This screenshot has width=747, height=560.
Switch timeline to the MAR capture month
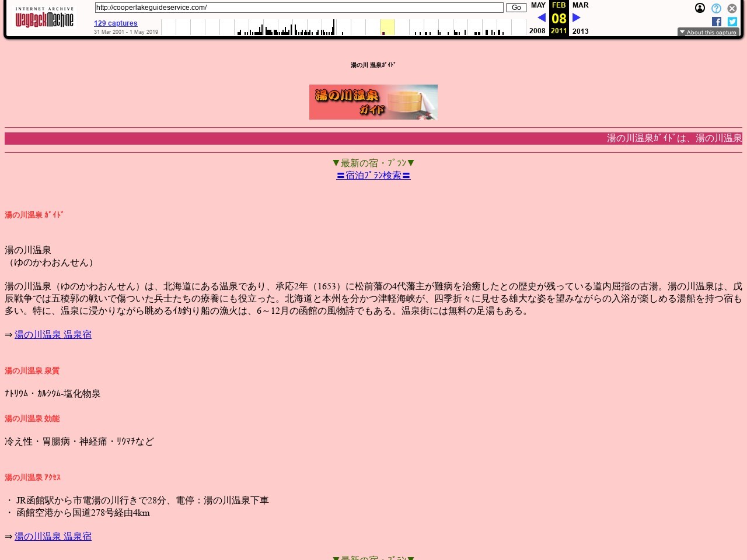(x=580, y=5)
